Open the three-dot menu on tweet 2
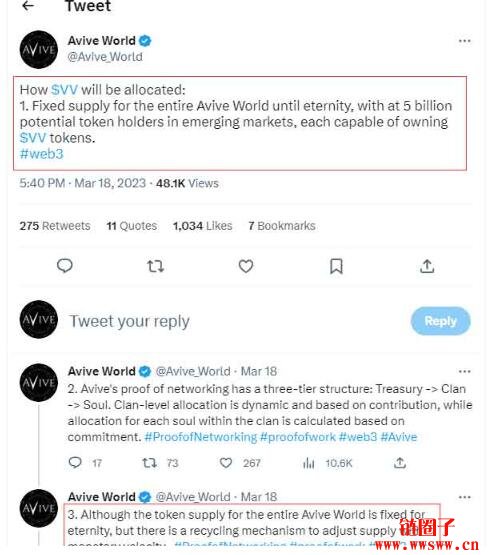This screenshot has height=555, width=488. click(x=464, y=371)
